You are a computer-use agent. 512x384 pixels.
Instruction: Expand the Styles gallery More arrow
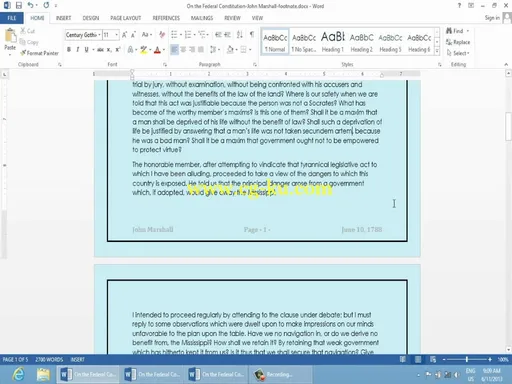tap(437, 51)
